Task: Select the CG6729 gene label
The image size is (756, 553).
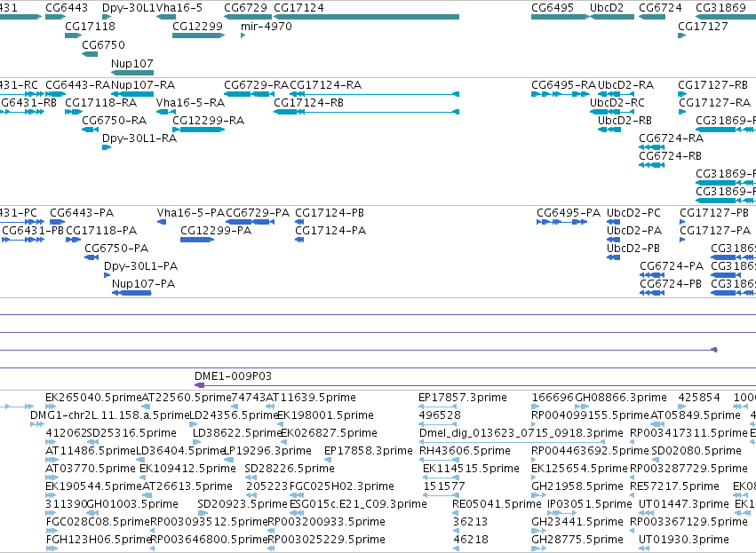Action: [x=245, y=8]
